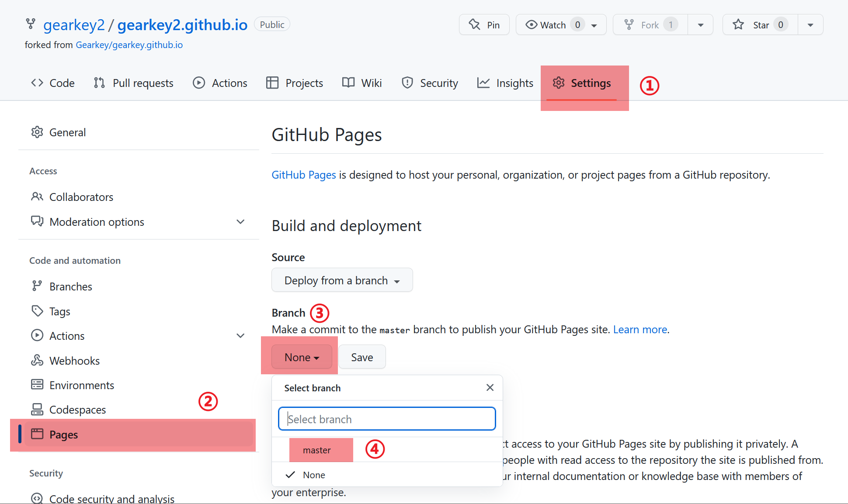The width and height of the screenshot is (848, 504).
Task: Open the Webhooks settings item
Action: tap(138, 360)
